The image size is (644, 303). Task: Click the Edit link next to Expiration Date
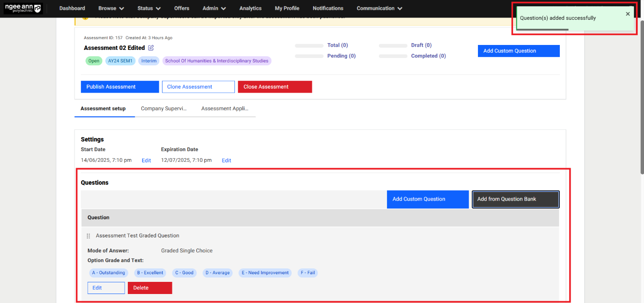click(x=226, y=160)
